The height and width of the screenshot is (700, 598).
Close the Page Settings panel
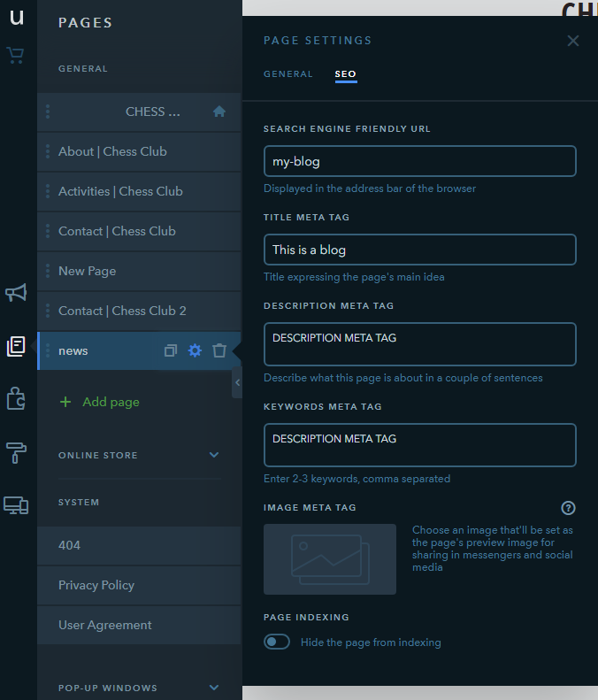click(573, 41)
